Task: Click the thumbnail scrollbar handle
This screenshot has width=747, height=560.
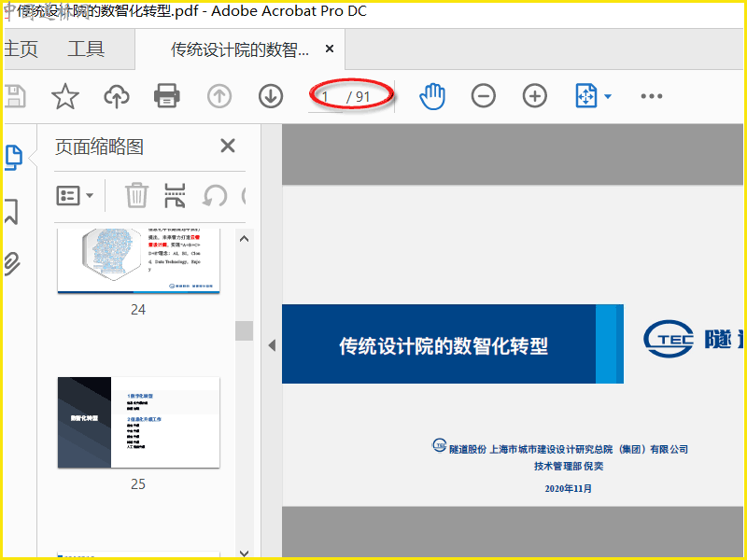Action: (244, 330)
